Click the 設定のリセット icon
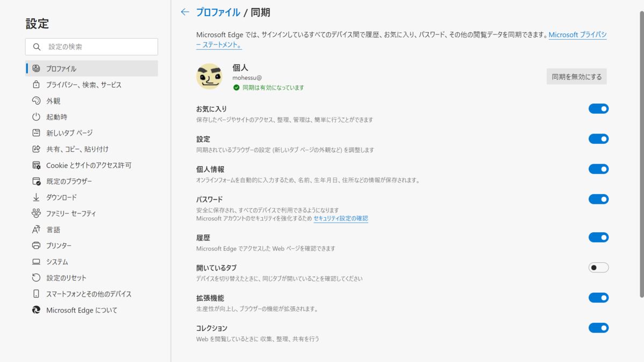This screenshot has height=362, width=644. coord(36,278)
